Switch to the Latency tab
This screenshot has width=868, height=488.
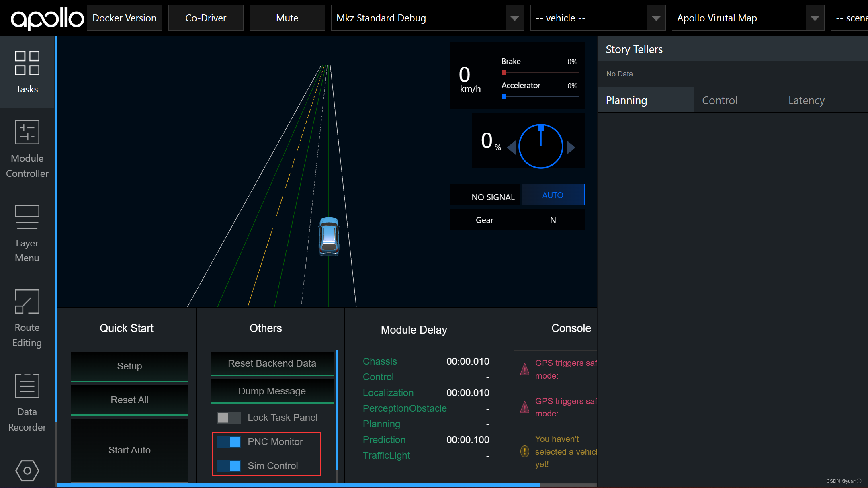point(806,100)
